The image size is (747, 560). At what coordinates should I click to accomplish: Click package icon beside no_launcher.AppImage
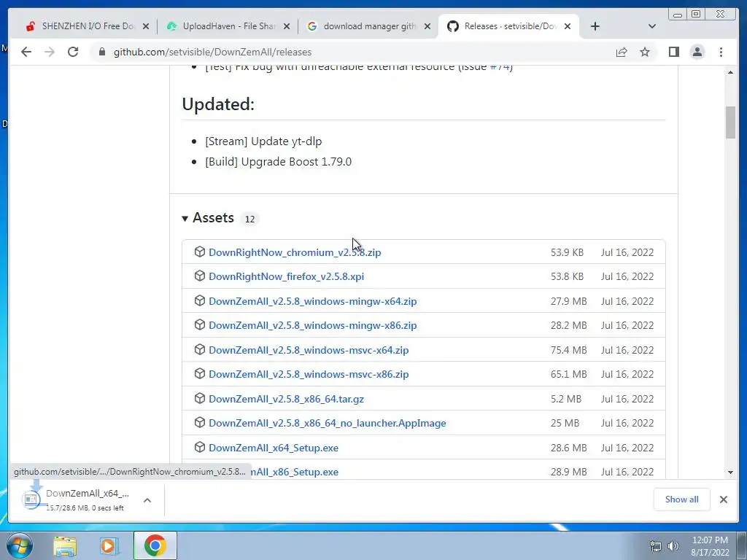point(200,423)
